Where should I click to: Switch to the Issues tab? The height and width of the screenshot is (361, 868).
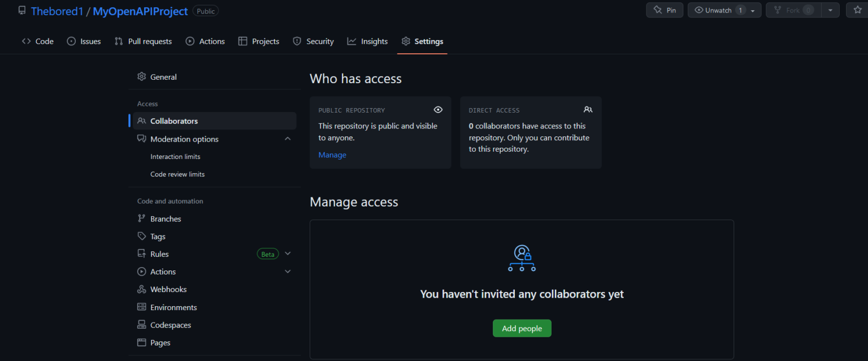84,41
